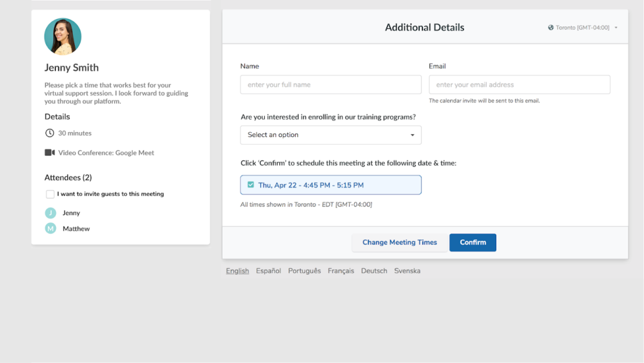Enable the invite guests checkbox
644x363 pixels.
(50, 194)
